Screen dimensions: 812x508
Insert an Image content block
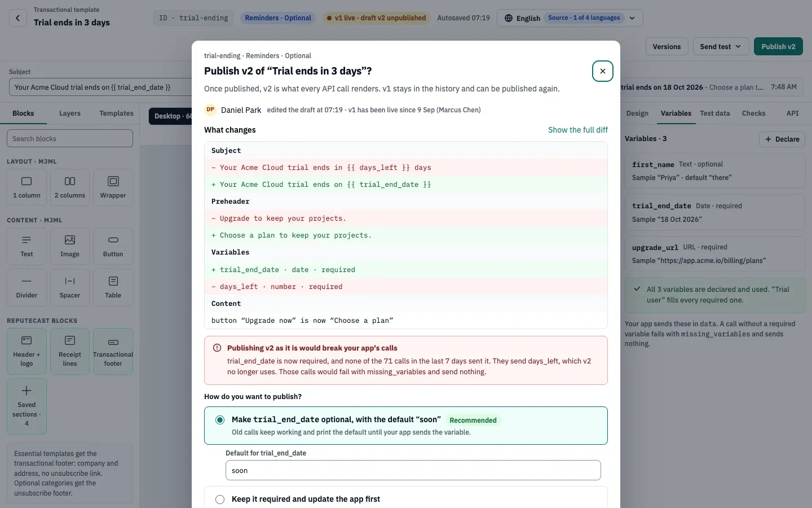tap(70, 246)
